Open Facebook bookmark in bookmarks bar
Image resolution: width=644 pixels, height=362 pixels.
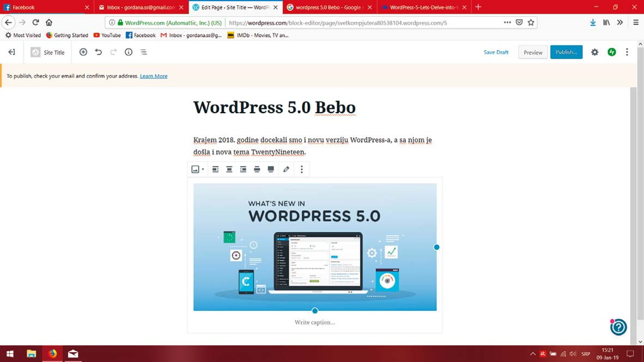pos(141,35)
